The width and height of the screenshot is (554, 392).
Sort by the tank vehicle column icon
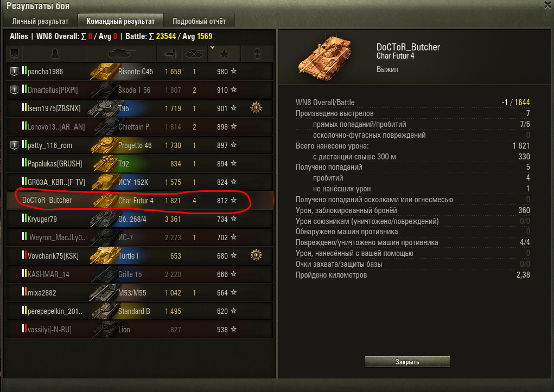(x=122, y=54)
